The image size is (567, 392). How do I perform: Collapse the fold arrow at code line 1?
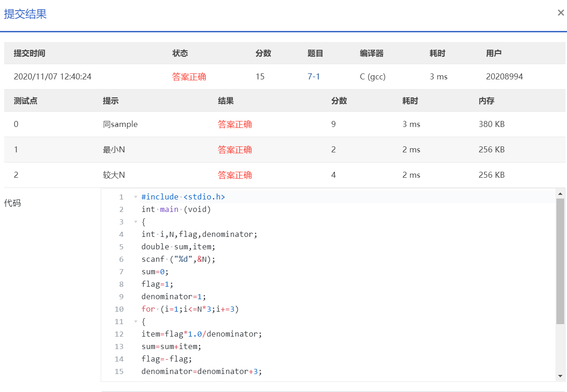pyautogui.click(x=135, y=197)
